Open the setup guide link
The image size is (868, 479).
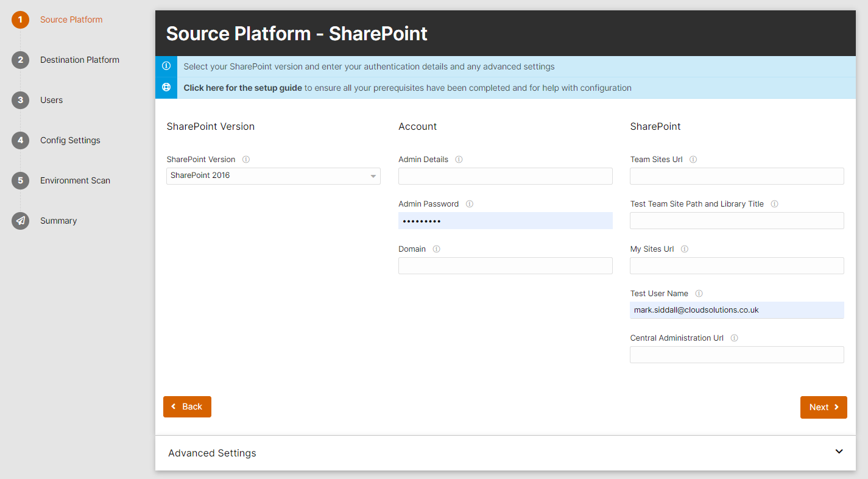[x=243, y=88]
